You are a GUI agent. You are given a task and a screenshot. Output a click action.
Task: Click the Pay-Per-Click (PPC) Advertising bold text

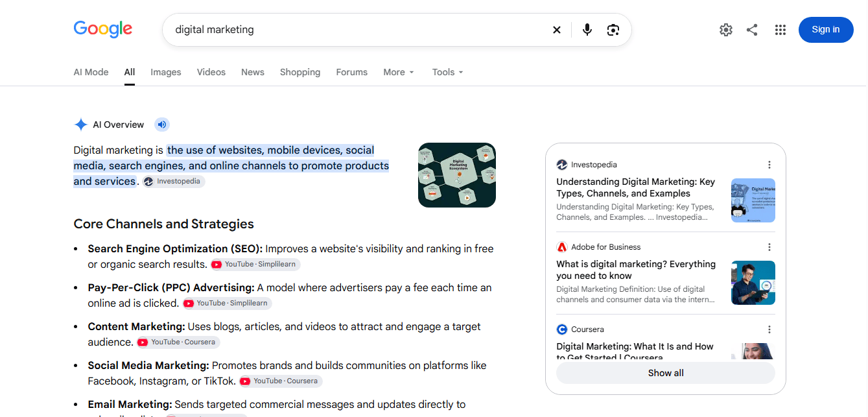(171, 287)
